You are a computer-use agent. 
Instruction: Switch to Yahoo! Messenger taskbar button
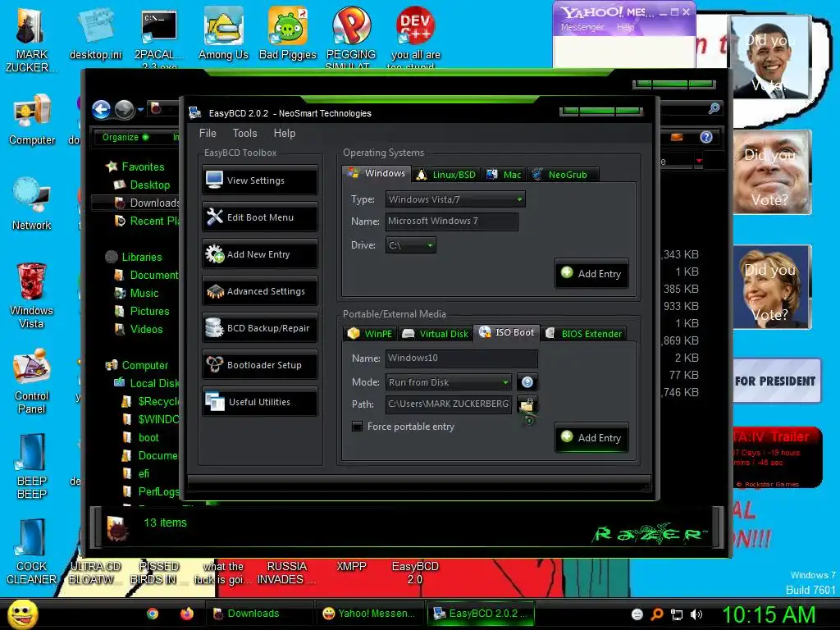(x=369, y=614)
